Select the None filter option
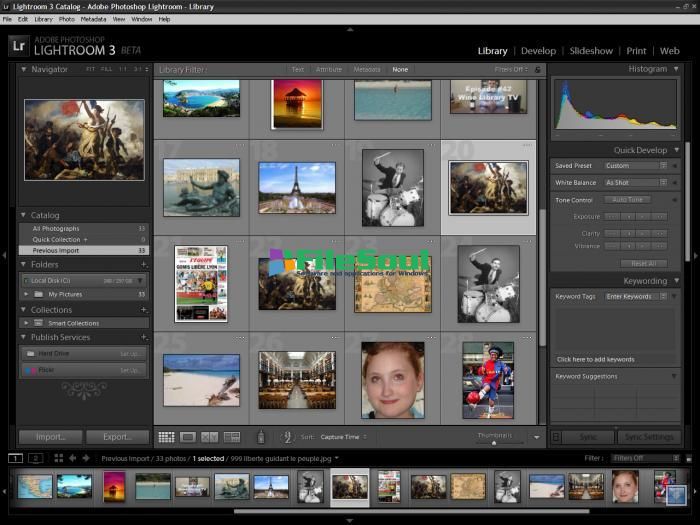The image size is (700, 525). pyautogui.click(x=400, y=70)
